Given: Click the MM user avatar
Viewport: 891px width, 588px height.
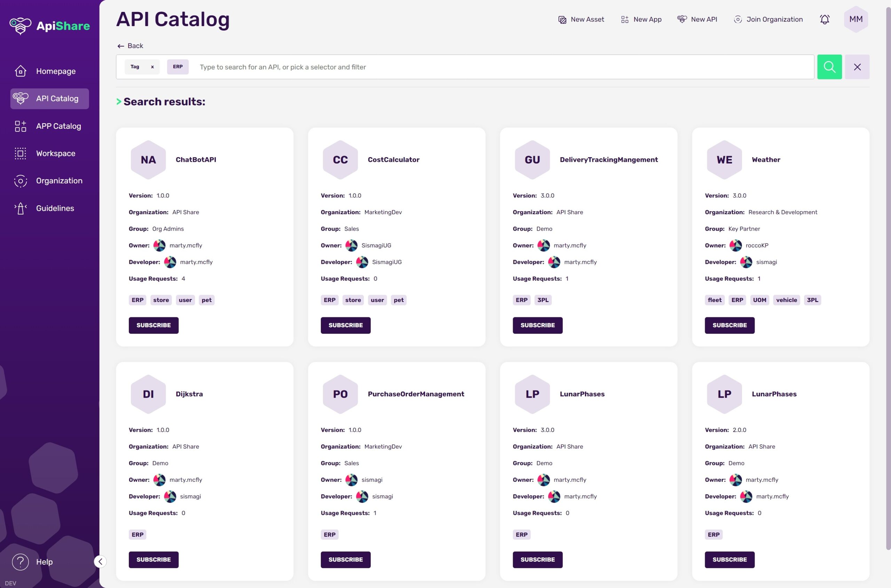Looking at the screenshot, I should tap(855, 19).
